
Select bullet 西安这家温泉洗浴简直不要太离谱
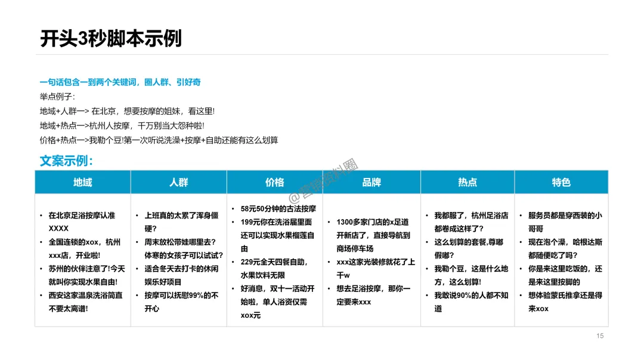pyautogui.click(x=85, y=302)
